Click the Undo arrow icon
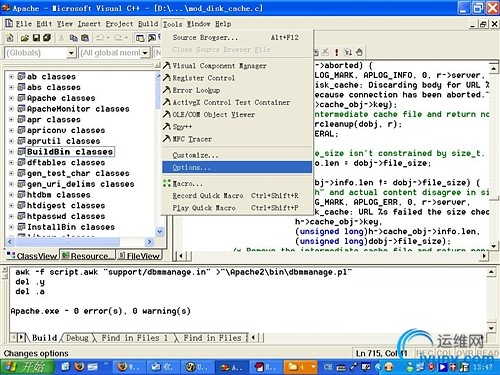The image size is (500, 375). 100,38
